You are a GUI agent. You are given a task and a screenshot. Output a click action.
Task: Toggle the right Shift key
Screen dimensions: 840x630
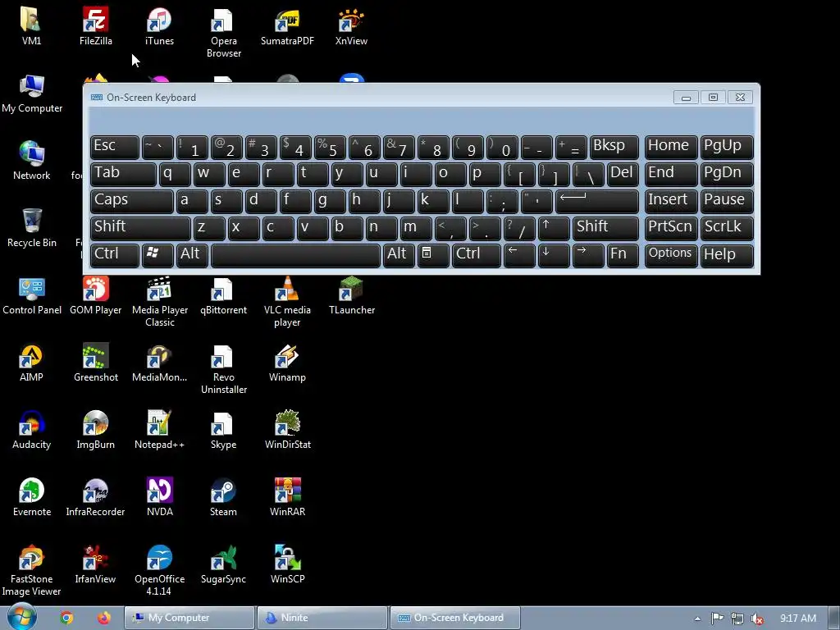pyautogui.click(x=605, y=228)
